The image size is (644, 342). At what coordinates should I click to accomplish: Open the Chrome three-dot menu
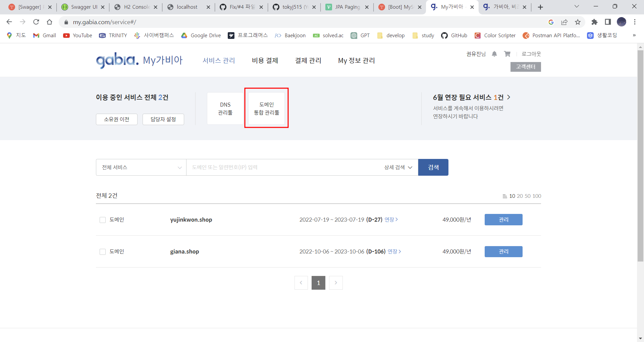pyautogui.click(x=635, y=22)
